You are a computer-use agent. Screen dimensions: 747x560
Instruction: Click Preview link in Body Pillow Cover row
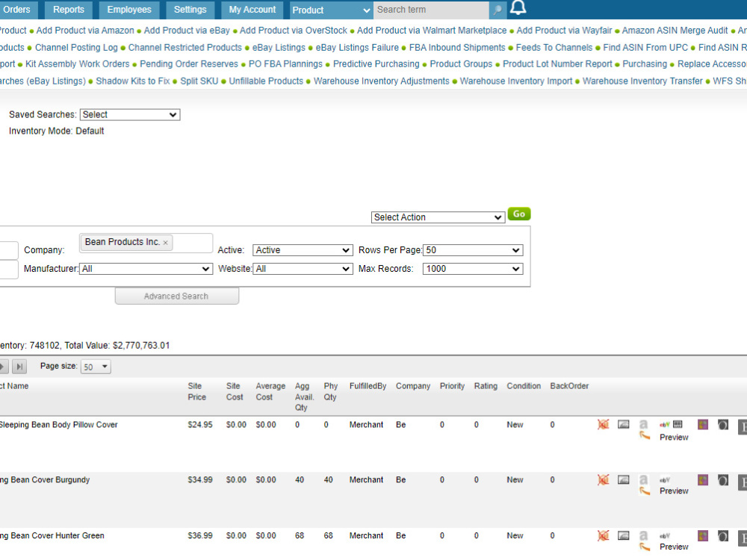tap(674, 437)
